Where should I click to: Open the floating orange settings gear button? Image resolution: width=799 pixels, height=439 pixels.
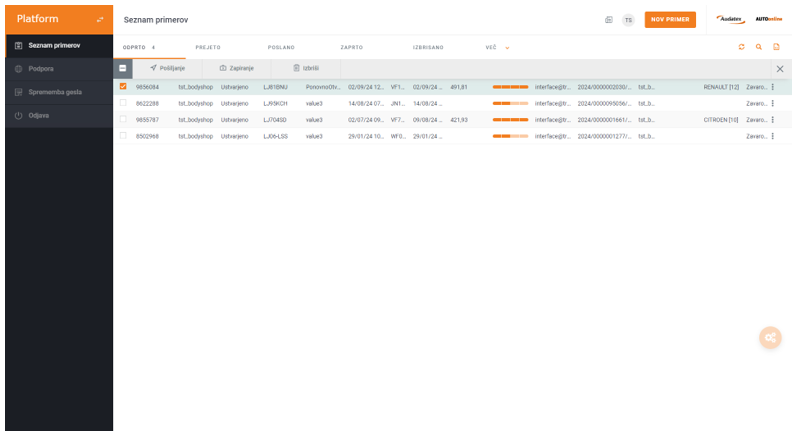pyautogui.click(x=770, y=338)
